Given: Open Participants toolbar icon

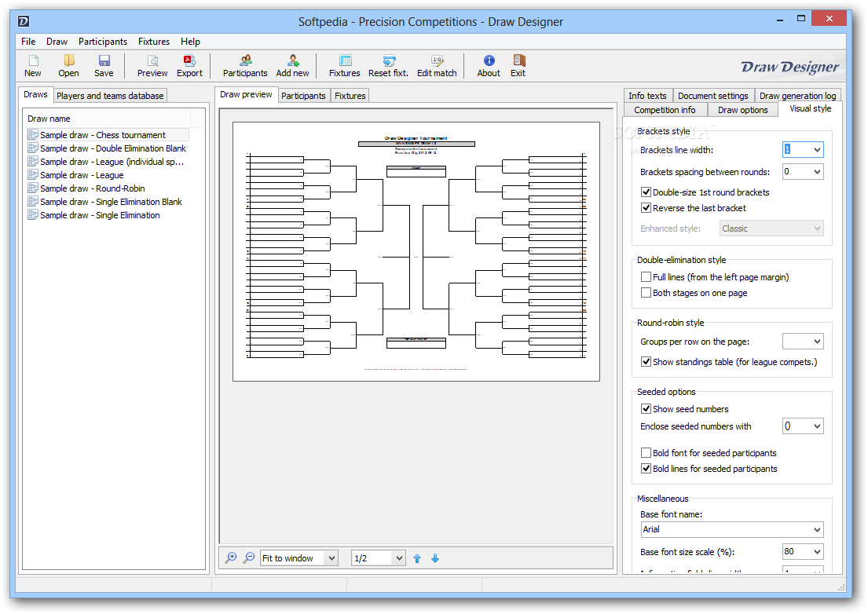Looking at the screenshot, I should point(245,66).
